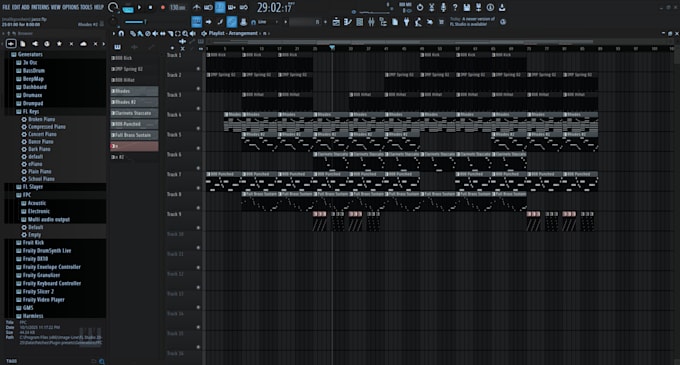This screenshot has height=365, width=680.
Task: Click the red Record button
Action: click(163, 7)
